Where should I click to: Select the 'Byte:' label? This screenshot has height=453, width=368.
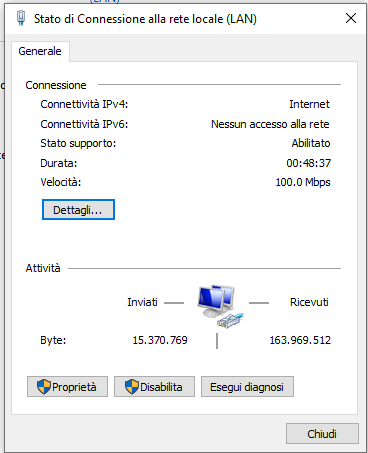tap(53, 340)
